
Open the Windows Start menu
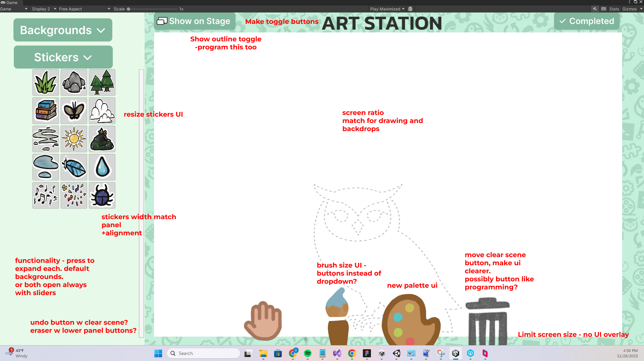tap(158, 353)
